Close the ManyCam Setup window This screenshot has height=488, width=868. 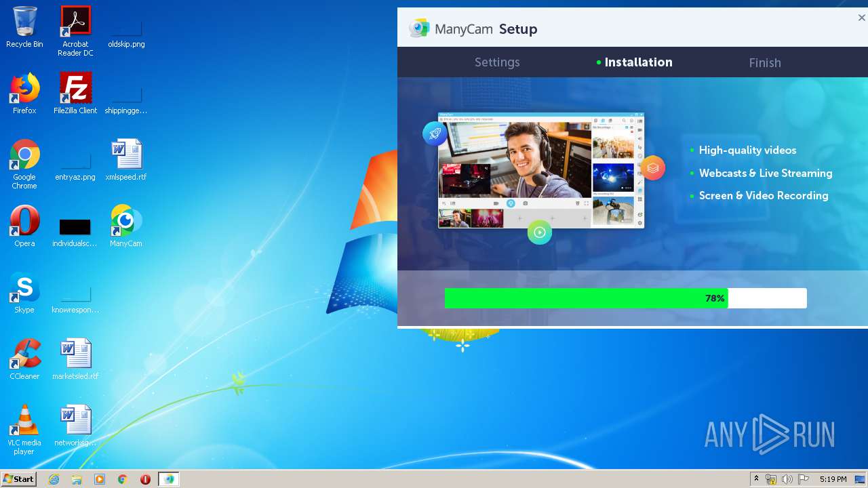tap(861, 18)
